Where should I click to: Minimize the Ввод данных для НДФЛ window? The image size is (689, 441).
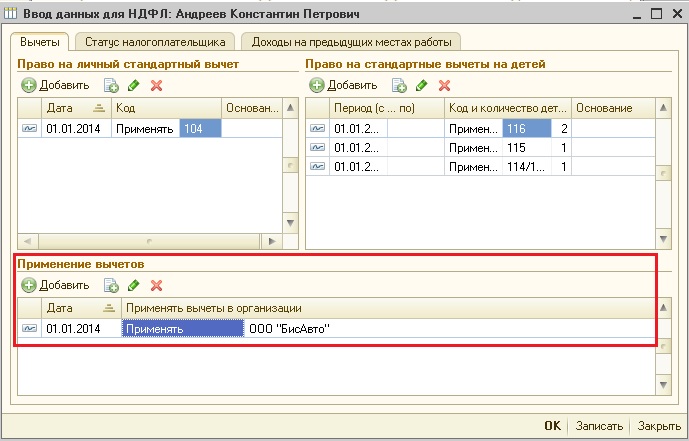click(x=637, y=15)
